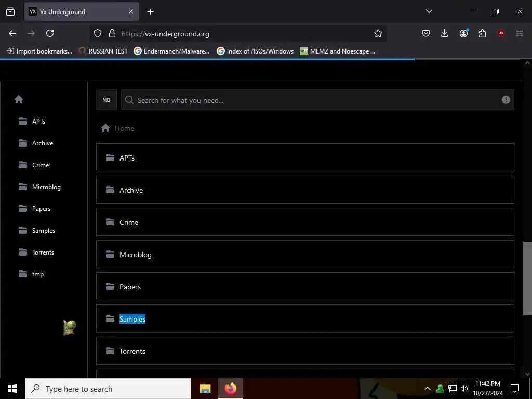Bookmark this page with the star icon
This screenshot has height=399, width=532.
pos(378,33)
